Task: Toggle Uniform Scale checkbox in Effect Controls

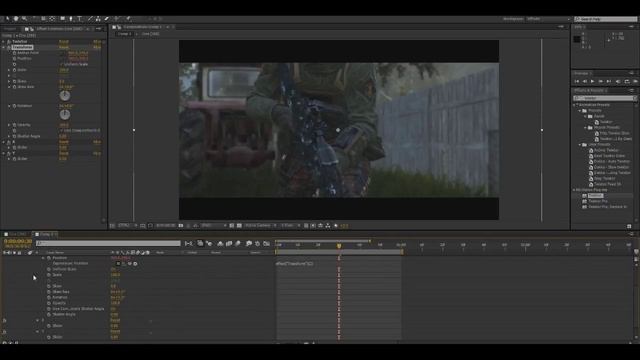Action: (x=62, y=64)
